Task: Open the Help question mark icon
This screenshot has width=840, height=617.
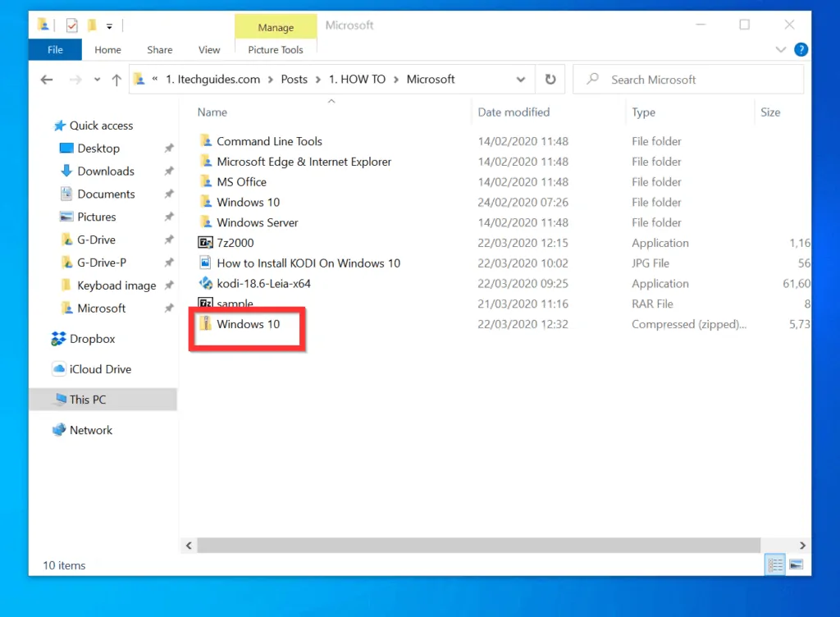Action: (x=801, y=50)
